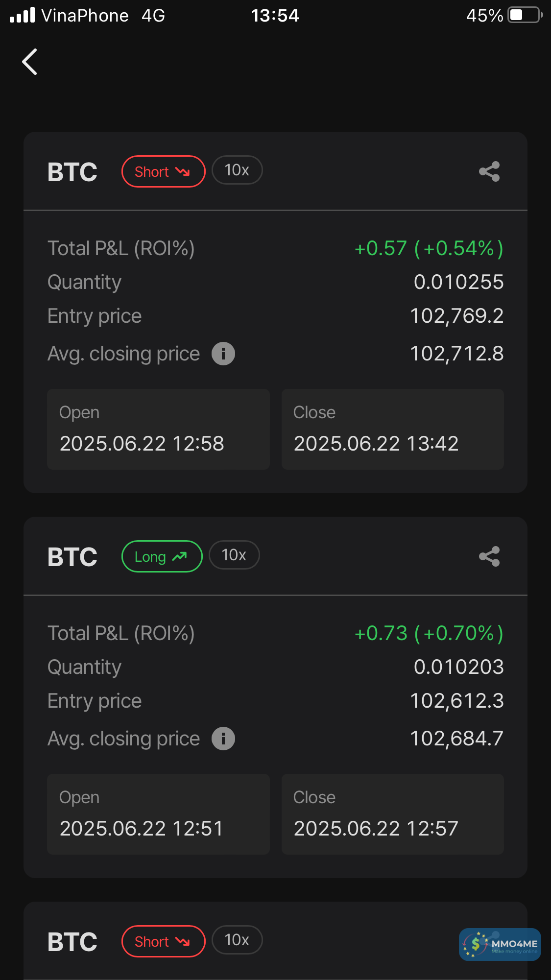Tap the Close time box showing 12:57
The width and height of the screenshot is (551, 980).
pyautogui.click(x=392, y=814)
